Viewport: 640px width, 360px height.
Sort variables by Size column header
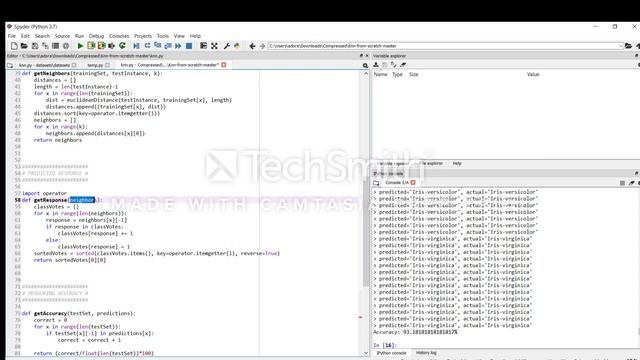(413, 74)
